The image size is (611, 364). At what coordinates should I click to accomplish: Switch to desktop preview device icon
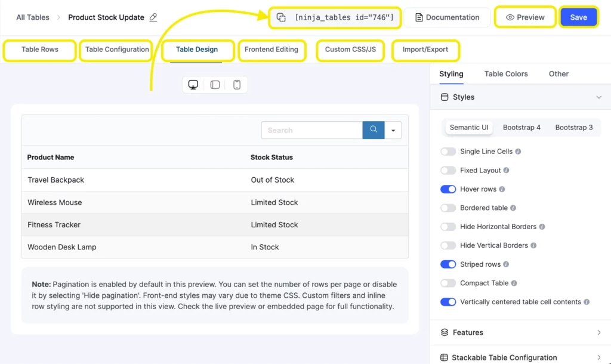pyautogui.click(x=193, y=85)
